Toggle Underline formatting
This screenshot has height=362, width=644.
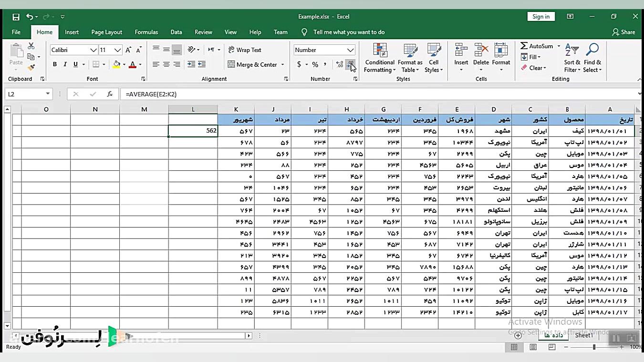75,64
